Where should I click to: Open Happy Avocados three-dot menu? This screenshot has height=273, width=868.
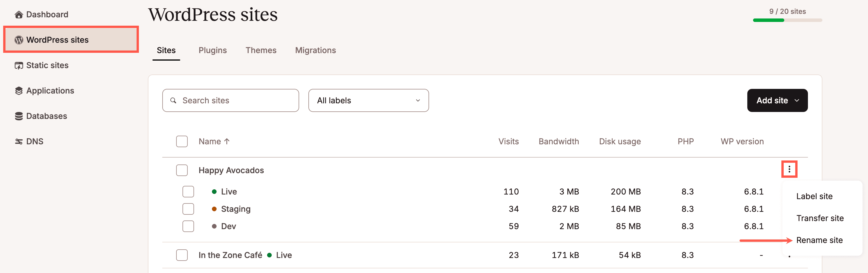tap(789, 169)
